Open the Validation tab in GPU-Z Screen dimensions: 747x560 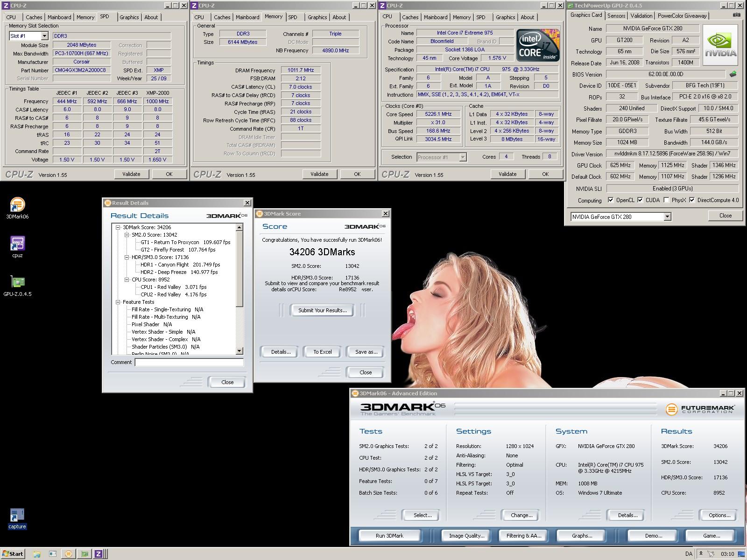point(641,16)
